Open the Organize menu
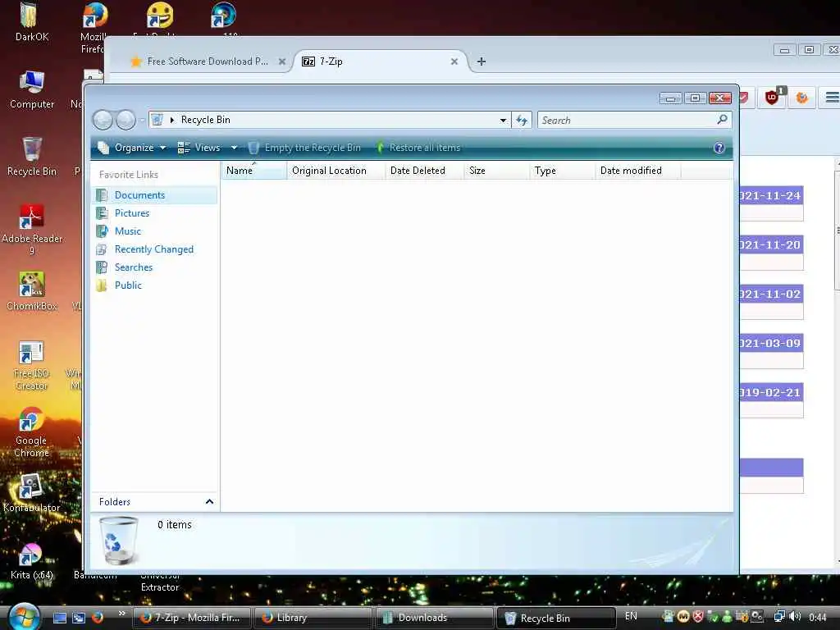840x630 pixels. click(x=132, y=148)
